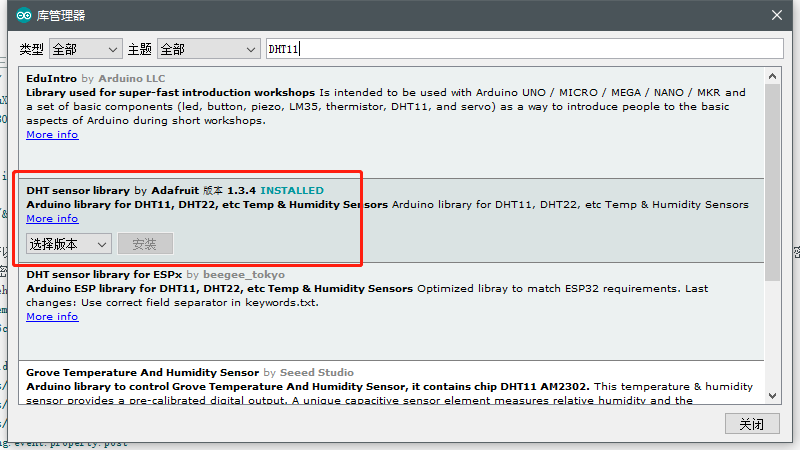Viewport: 800px width, 450px height.
Task: Click the 主题 label
Action: pos(140,49)
